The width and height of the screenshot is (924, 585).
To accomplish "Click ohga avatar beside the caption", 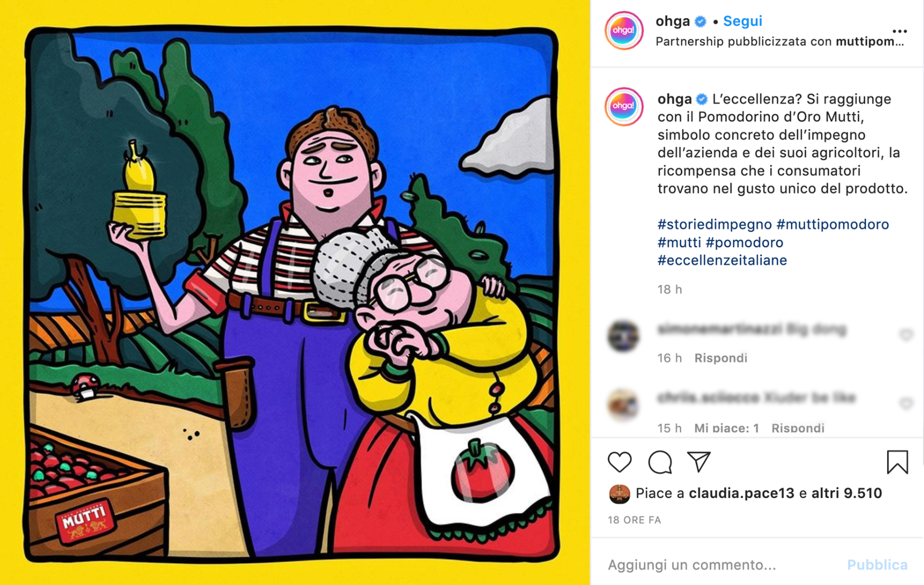I will (x=624, y=107).
